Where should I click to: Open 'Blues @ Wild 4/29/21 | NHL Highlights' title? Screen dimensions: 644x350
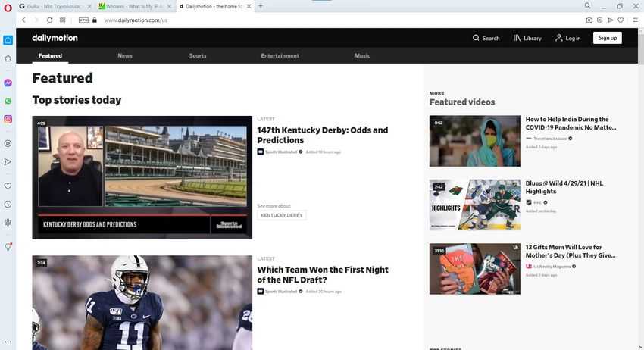564,187
